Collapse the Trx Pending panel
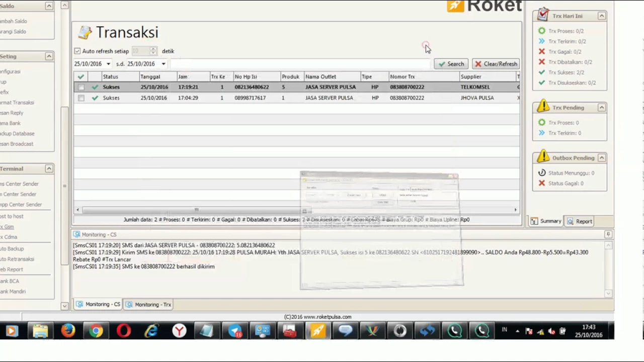 (x=601, y=108)
